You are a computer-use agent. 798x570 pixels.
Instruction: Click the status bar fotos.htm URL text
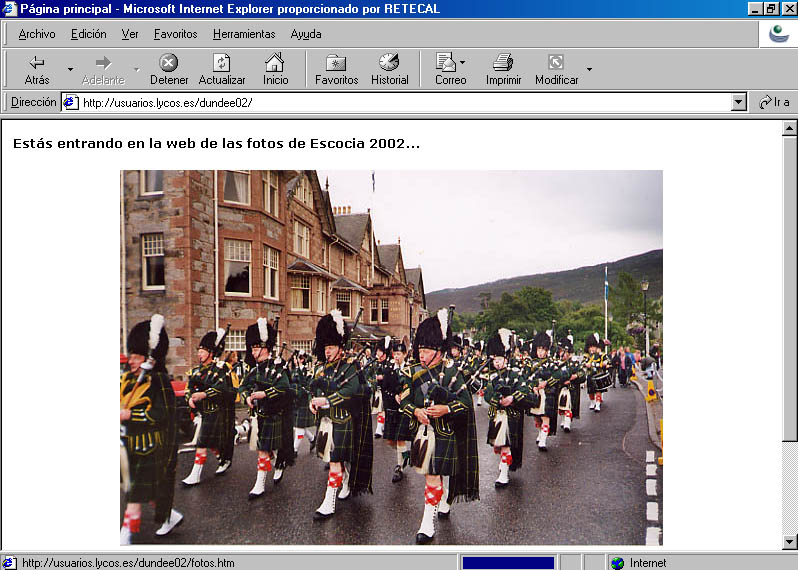point(128,563)
